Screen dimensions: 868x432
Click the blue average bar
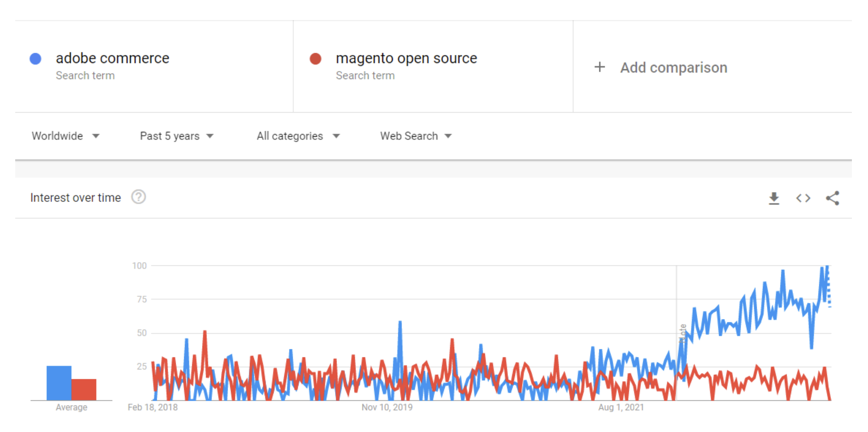click(59, 383)
